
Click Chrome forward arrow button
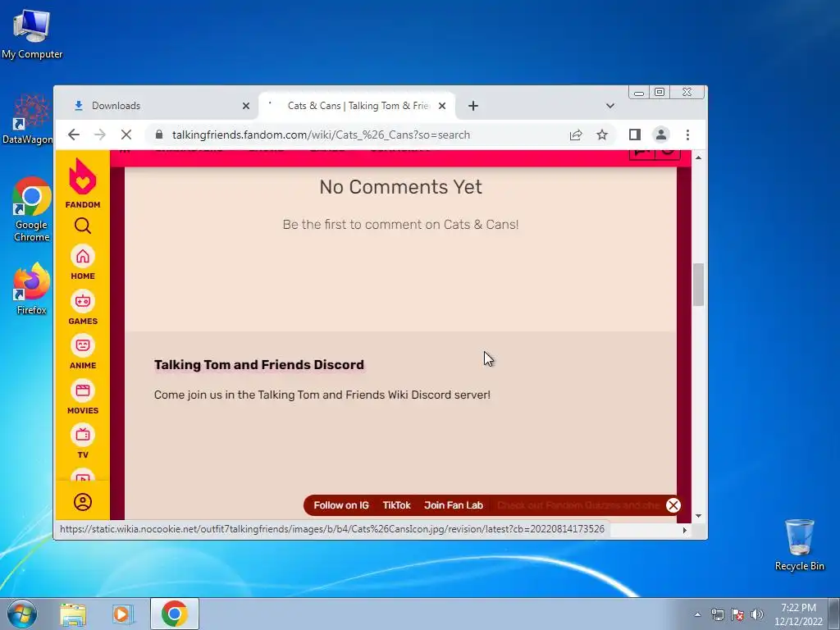click(x=99, y=135)
